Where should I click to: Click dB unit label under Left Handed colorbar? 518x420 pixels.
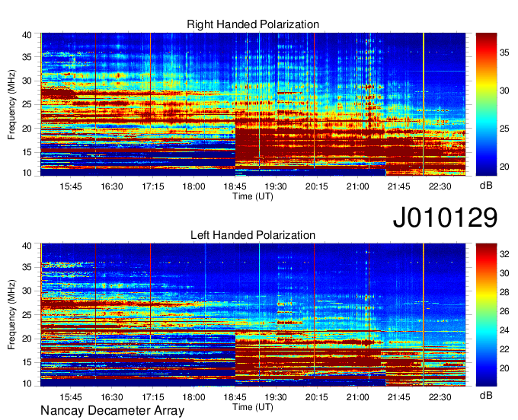[x=486, y=395]
